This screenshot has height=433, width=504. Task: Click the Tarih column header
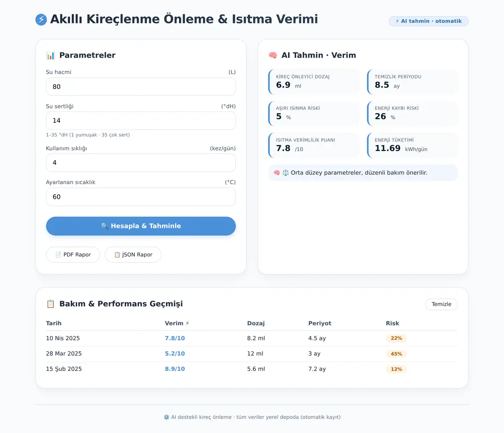(54, 323)
